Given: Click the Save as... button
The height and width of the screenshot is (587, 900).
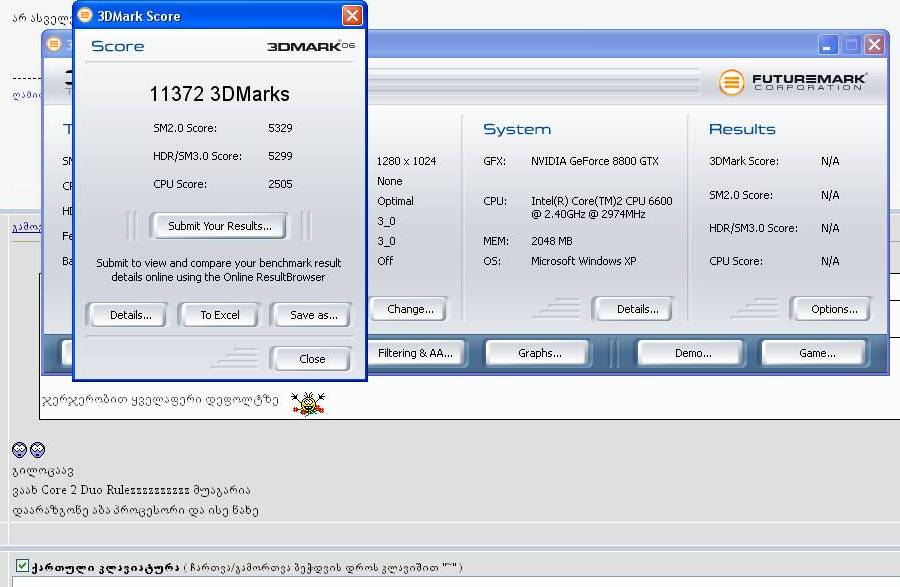Looking at the screenshot, I should point(313,315).
